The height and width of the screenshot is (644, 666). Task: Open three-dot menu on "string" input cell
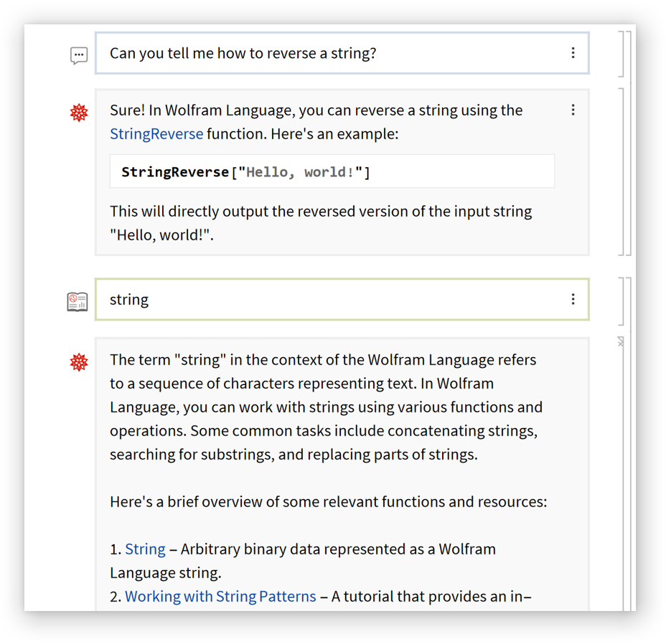[x=573, y=299]
